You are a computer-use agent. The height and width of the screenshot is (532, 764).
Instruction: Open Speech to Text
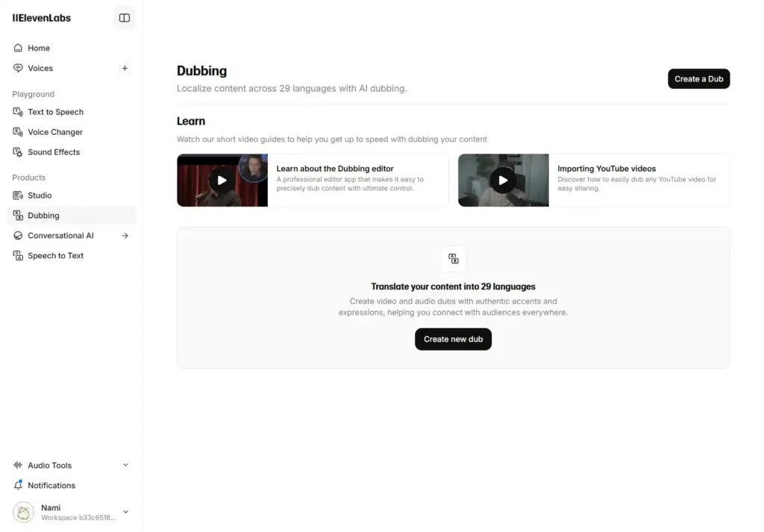pos(55,256)
